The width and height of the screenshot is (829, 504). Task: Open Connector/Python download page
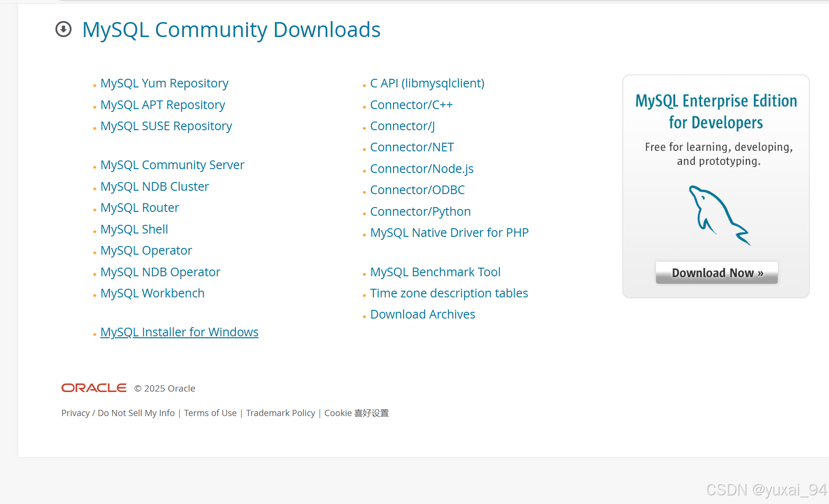point(420,211)
